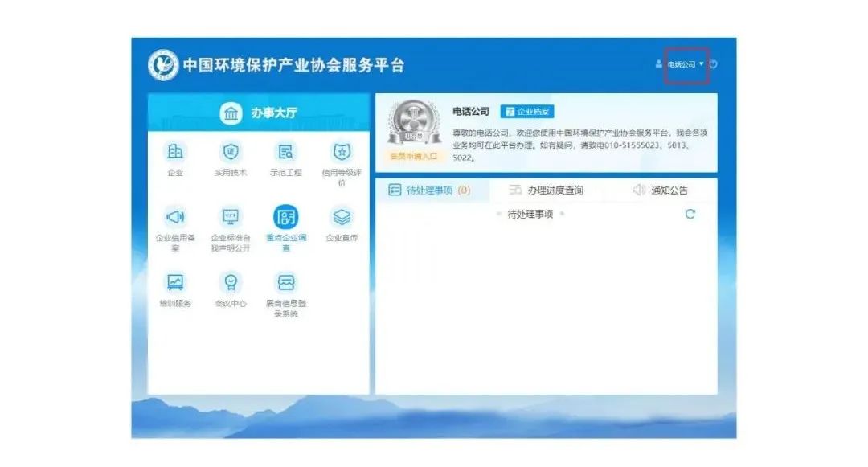868x467 pixels.
Task: Click the power logout icon
Action: (713, 64)
